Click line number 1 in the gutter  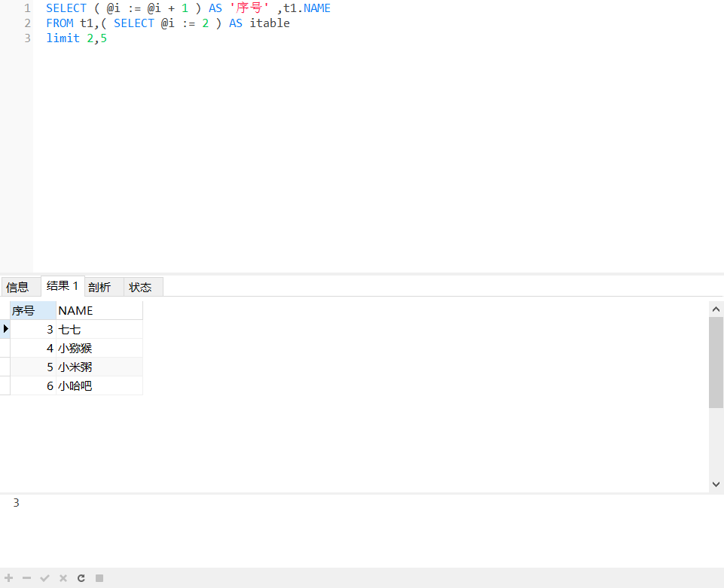27,8
